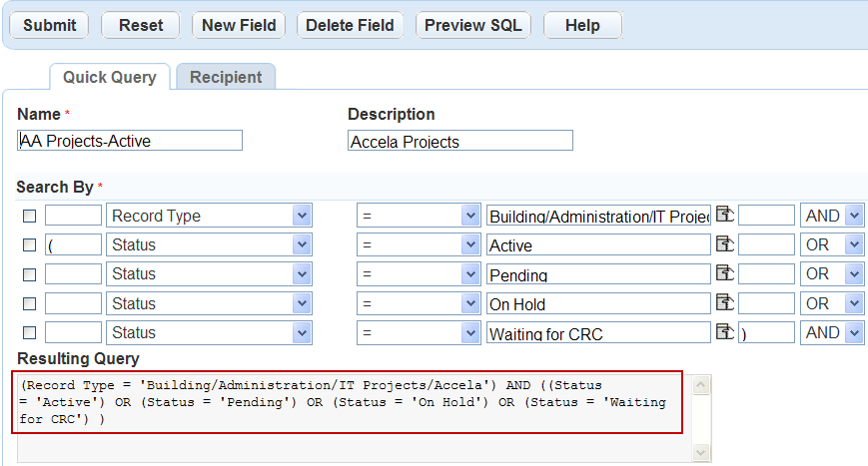Open operator dropdown for Pending row

(x=470, y=273)
